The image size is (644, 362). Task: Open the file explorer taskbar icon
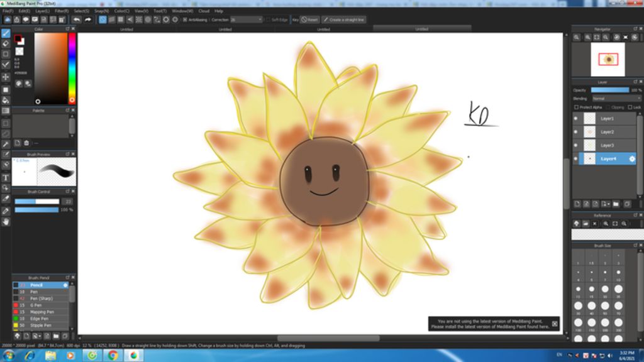tap(50, 356)
